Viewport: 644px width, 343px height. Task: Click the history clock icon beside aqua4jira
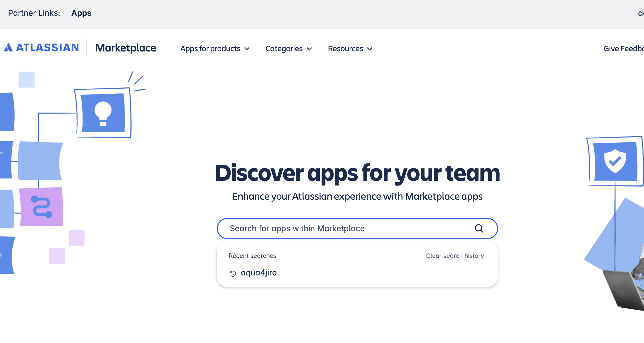tap(233, 273)
